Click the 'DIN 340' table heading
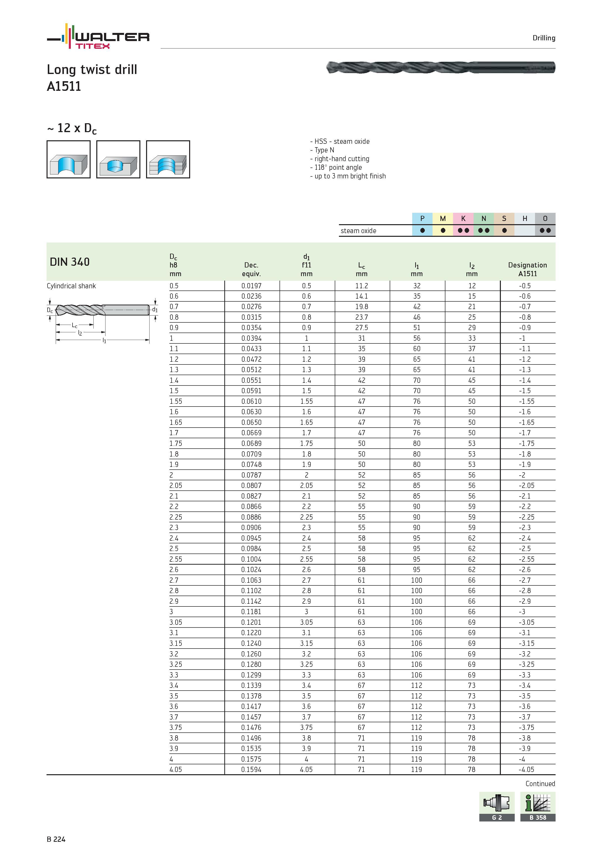The width and height of the screenshot is (614, 868). 70,262
